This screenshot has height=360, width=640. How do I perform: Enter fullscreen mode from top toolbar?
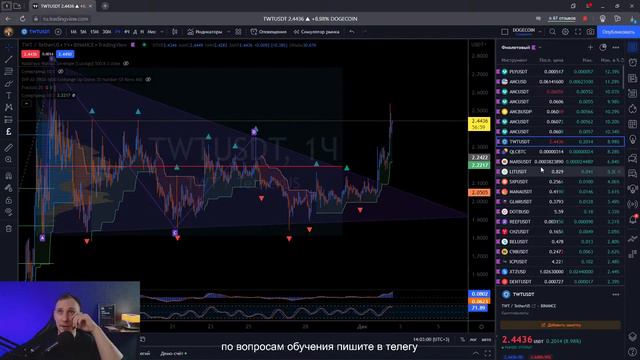click(x=578, y=32)
